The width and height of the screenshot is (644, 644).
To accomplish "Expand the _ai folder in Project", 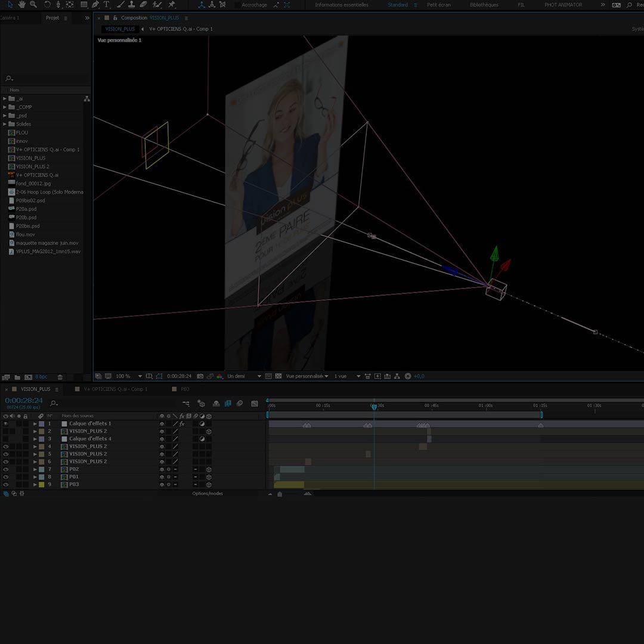I will tap(5, 98).
